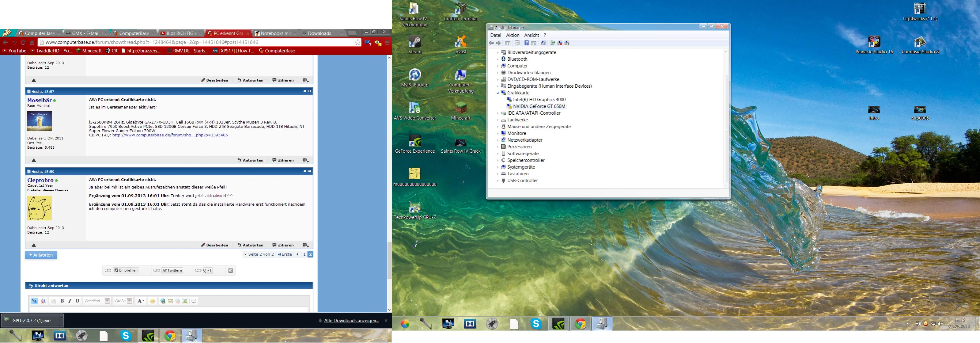Select NVIDIA GeForce GT 650M device entry
This screenshot has height=343, width=980.
point(539,106)
